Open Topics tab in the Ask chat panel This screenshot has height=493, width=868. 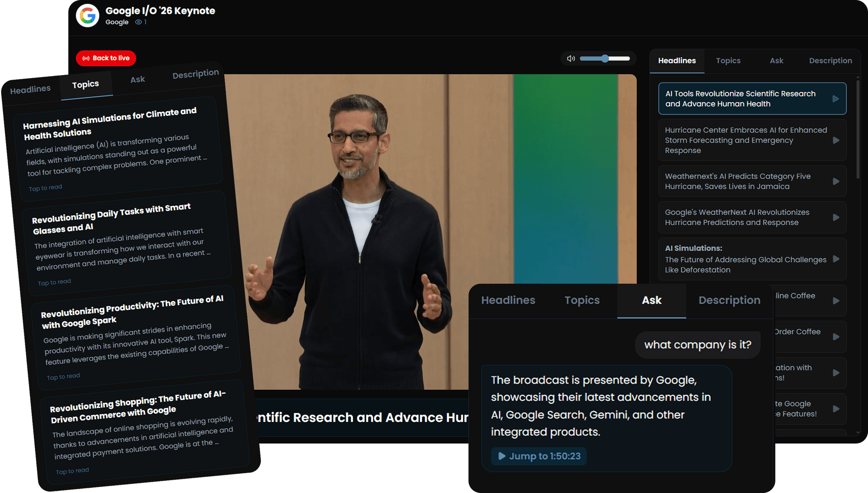coord(582,300)
